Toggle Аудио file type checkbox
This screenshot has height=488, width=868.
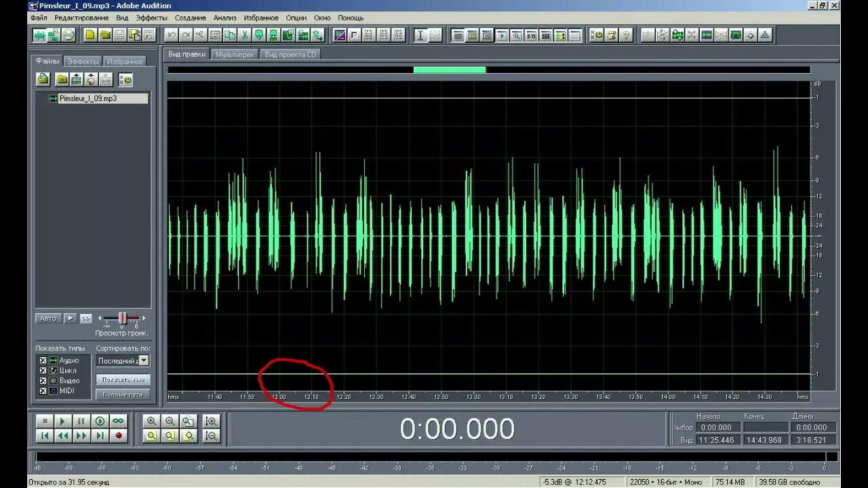click(43, 361)
